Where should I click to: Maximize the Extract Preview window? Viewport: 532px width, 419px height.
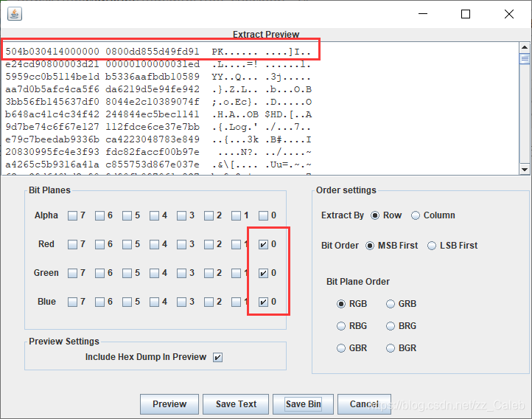click(466, 14)
